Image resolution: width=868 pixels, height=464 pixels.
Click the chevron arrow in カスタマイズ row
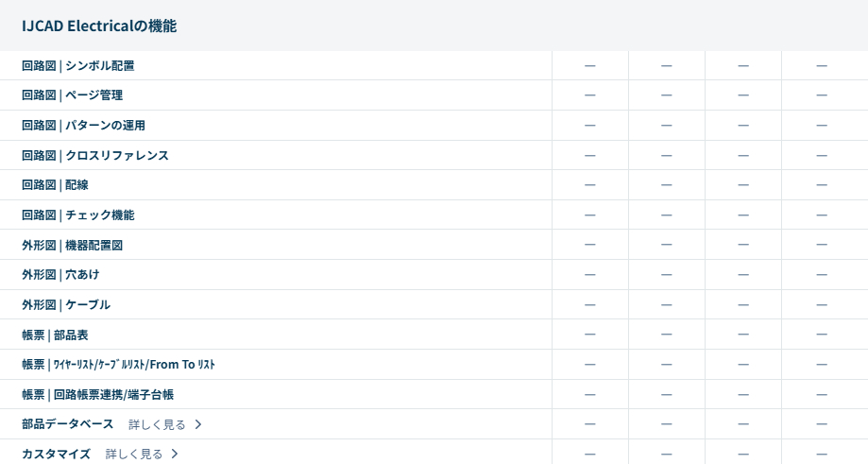point(175,455)
